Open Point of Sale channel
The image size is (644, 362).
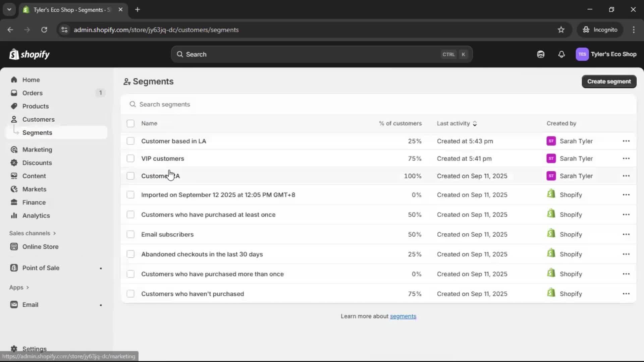[41, 268]
